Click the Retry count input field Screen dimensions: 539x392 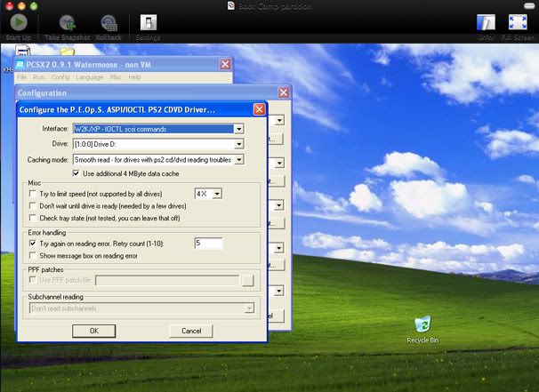(x=209, y=244)
